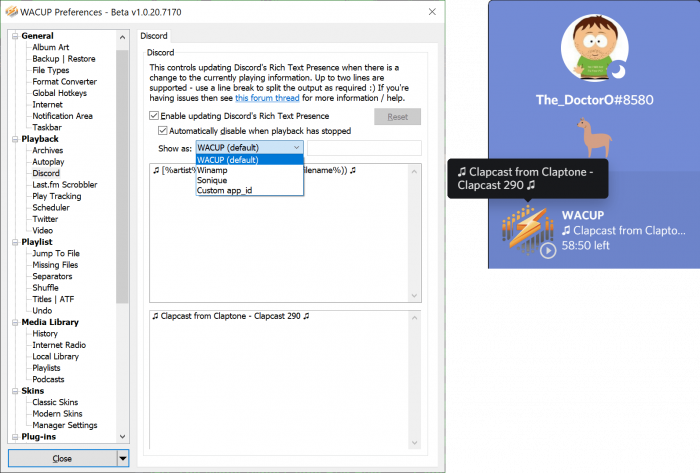Select Titles | ATF in the tree
Viewport: 700px width, 473px height.
click(x=53, y=299)
